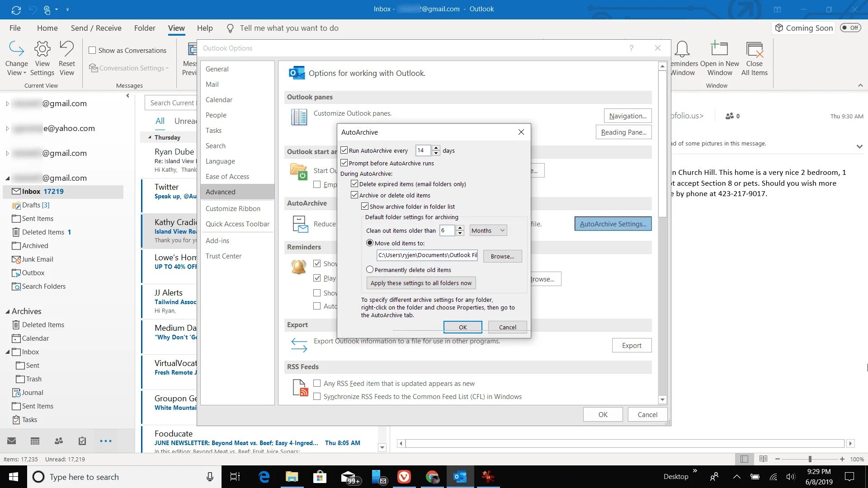Screen dimensions: 868x488
Task: Uncheck Prompt before AutoArchive runs
Action: tap(344, 163)
